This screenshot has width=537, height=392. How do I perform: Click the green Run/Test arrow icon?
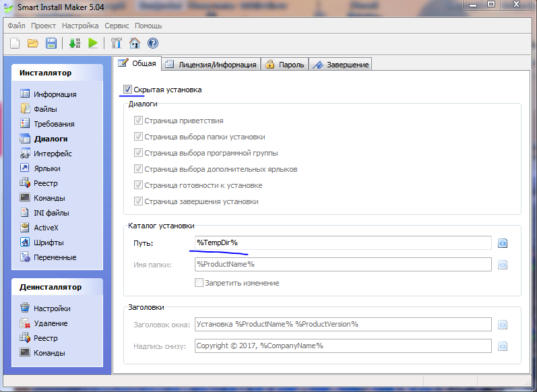coord(93,43)
